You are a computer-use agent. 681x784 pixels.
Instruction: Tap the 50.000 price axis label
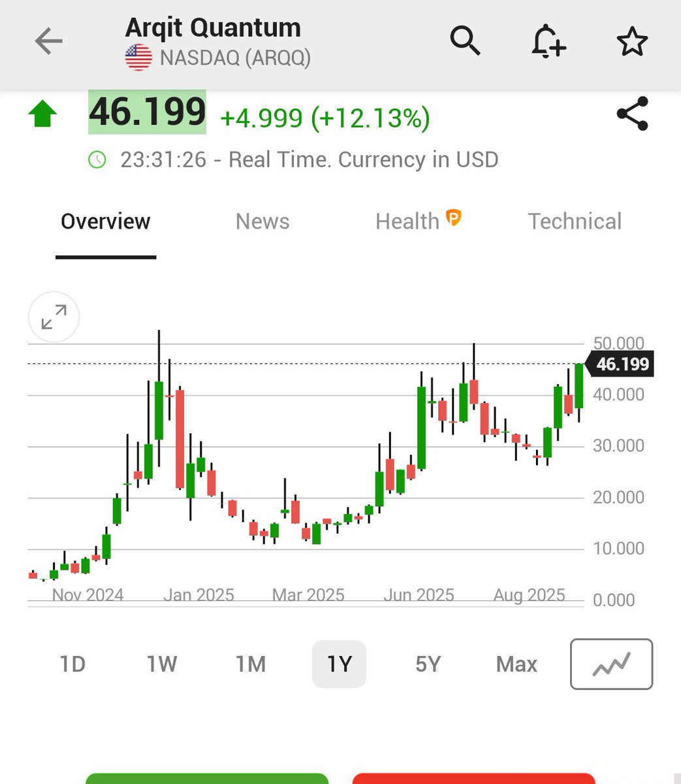[x=618, y=343]
